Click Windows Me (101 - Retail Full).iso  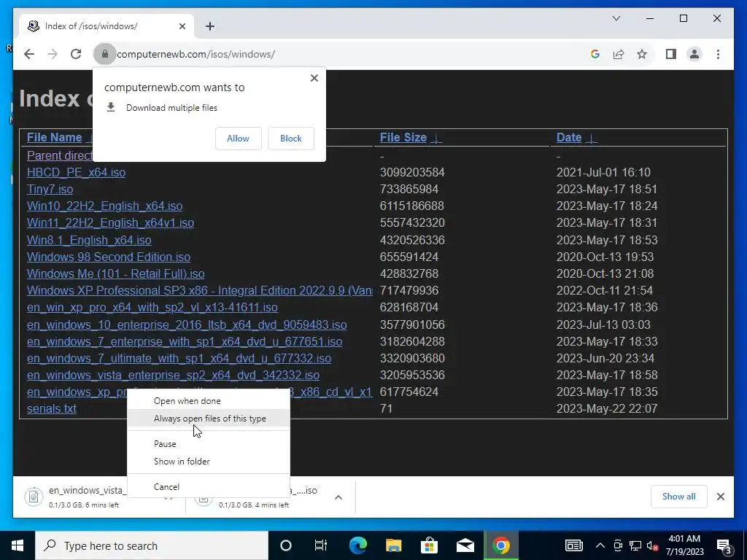pos(116,274)
